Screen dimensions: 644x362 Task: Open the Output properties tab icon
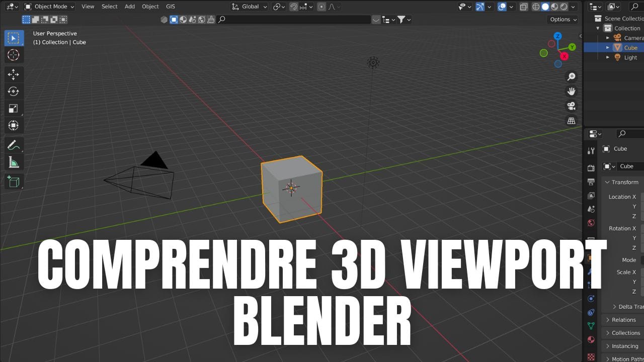591,182
